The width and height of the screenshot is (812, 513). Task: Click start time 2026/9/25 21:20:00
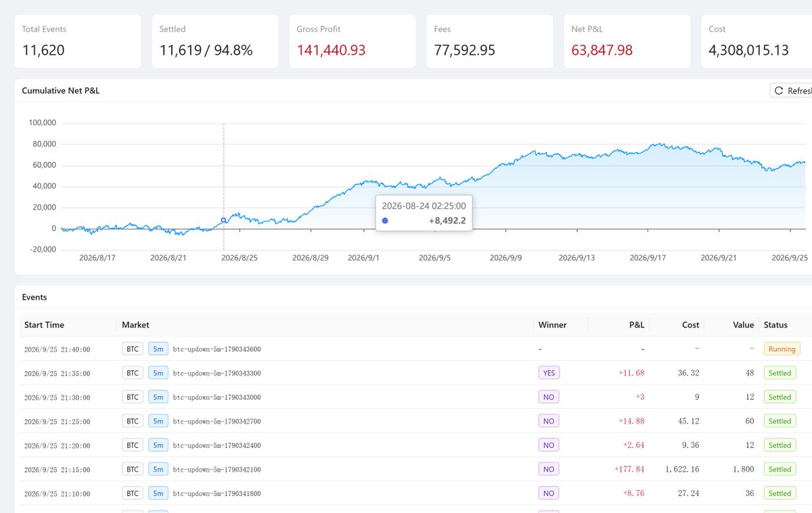tap(57, 446)
